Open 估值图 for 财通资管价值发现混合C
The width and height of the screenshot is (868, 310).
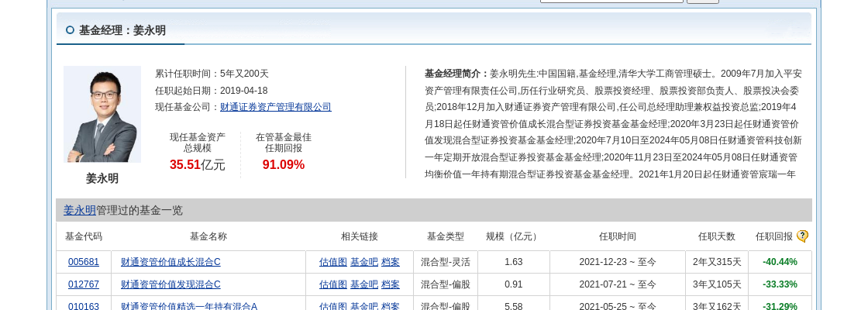[333, 284]
